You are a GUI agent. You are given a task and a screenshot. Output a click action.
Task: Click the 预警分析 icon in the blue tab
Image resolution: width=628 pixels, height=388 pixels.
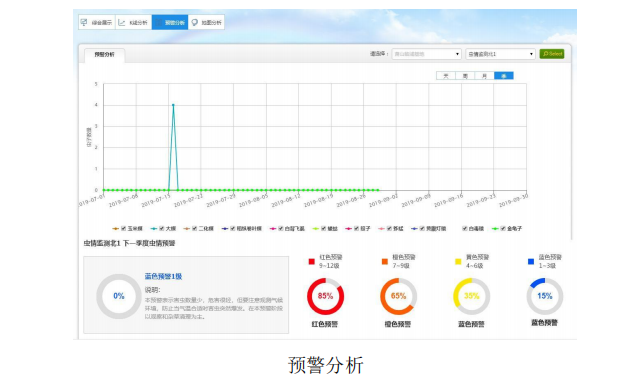(159, 22)
